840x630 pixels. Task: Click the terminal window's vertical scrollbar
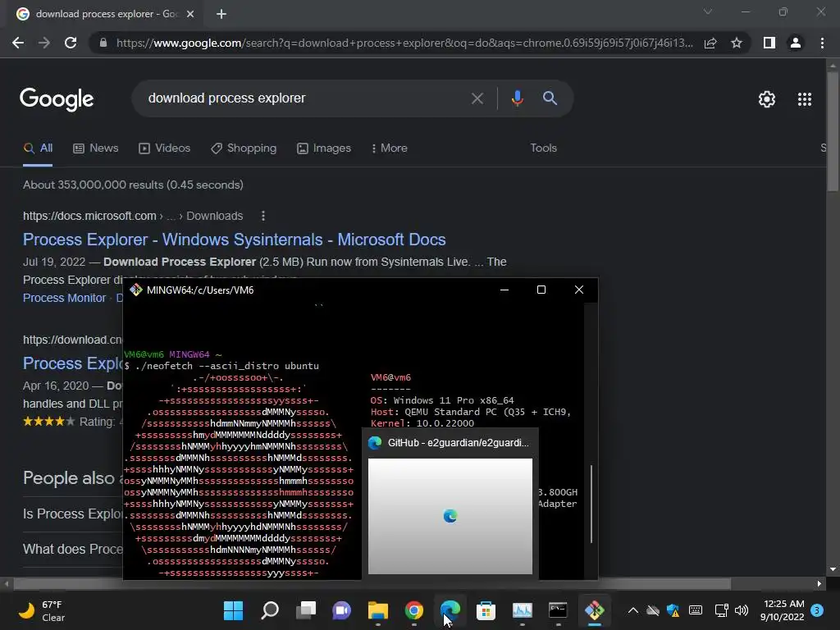[591, 504]
